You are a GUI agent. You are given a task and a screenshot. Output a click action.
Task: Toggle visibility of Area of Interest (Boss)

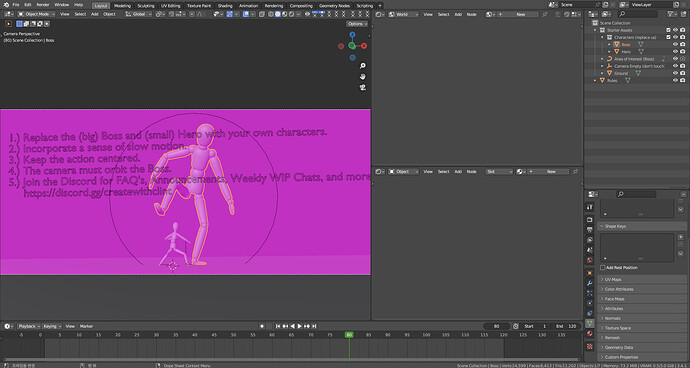point(675,59)
